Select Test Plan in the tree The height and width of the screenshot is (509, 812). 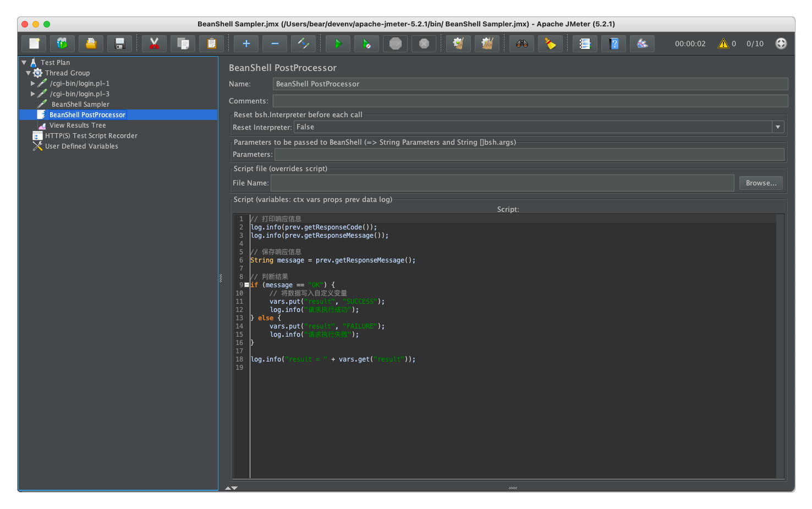(x=55, y=63)
